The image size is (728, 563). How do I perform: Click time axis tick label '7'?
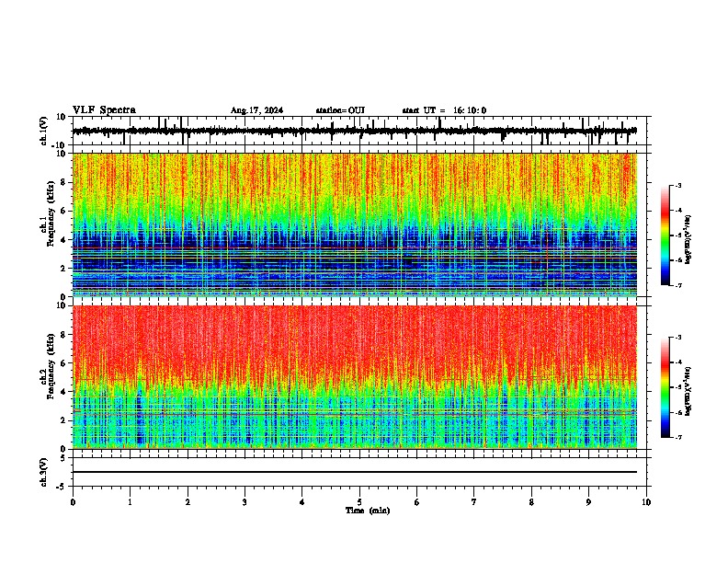click(x=474, y=502)
